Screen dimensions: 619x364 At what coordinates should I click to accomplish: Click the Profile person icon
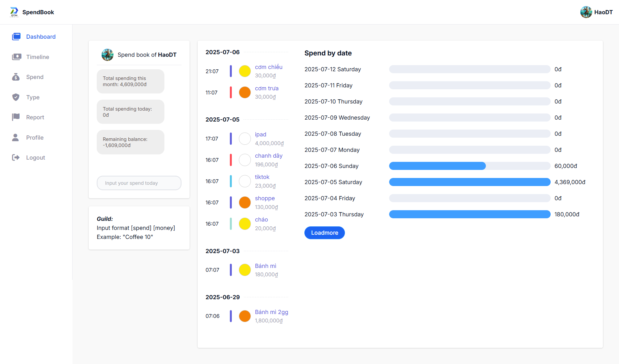pos(16,137)
